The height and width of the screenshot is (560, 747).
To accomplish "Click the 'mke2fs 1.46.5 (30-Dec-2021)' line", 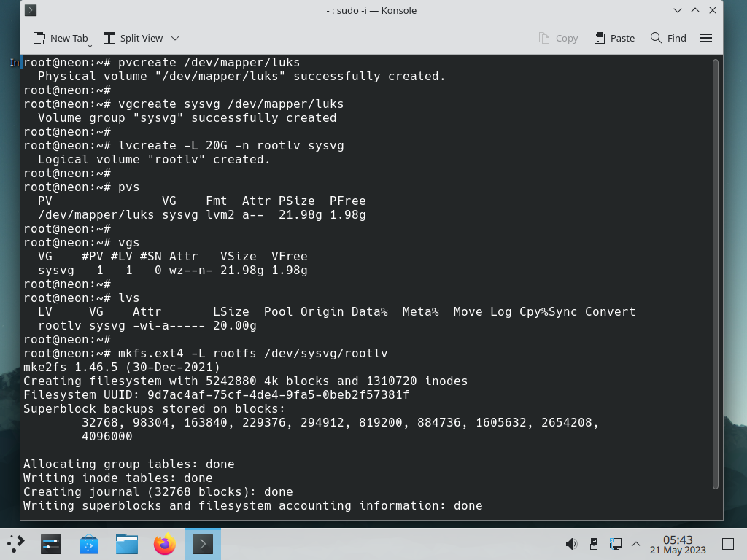I will [x=122, y=367].
